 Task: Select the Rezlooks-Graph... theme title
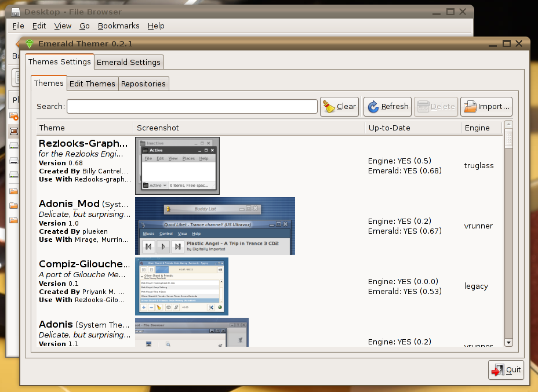click(x=83, y=143)
